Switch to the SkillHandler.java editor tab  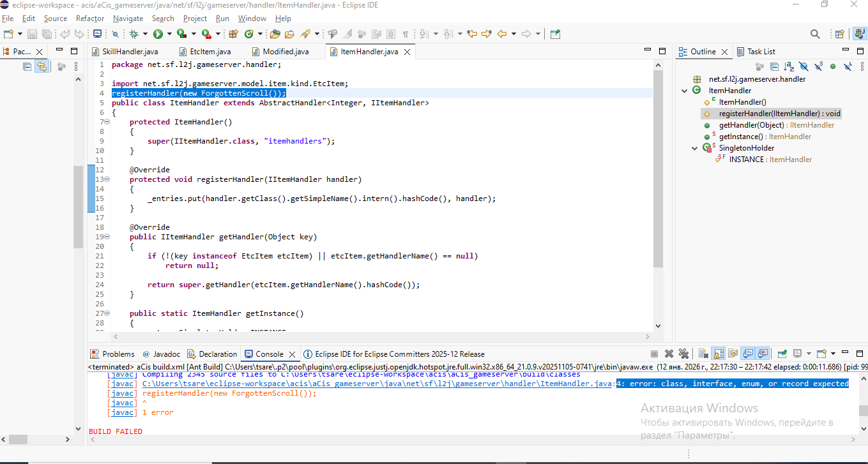[x=130, y=52]
